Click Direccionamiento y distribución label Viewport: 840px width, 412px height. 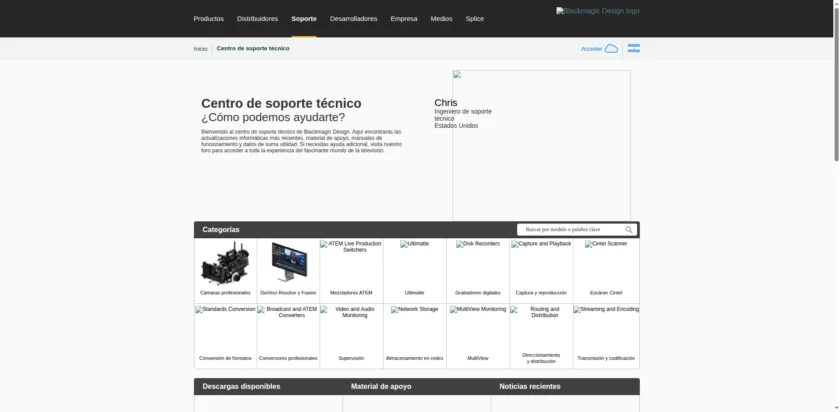[x=541, y=358]
